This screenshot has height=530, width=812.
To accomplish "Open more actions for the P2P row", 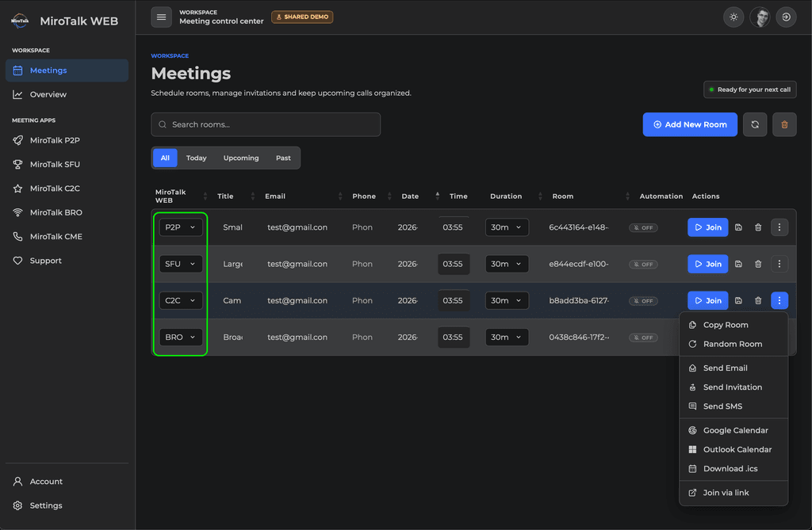I will [779, 227].
